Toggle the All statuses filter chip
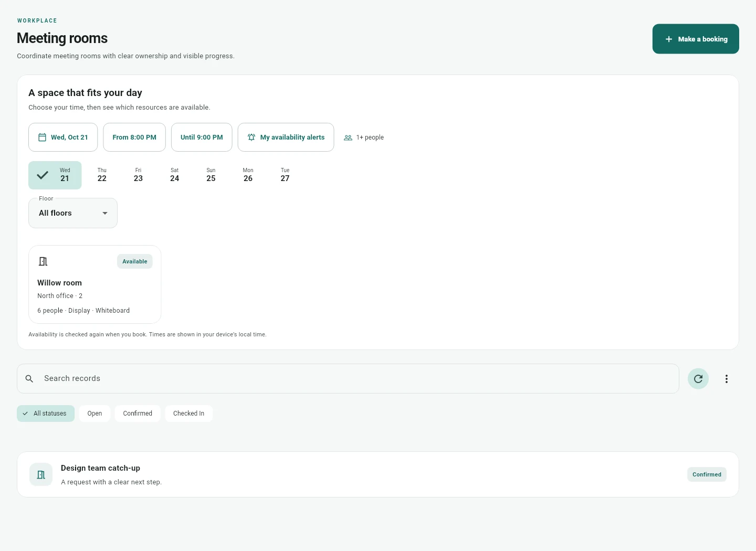 tap(46, 414)
